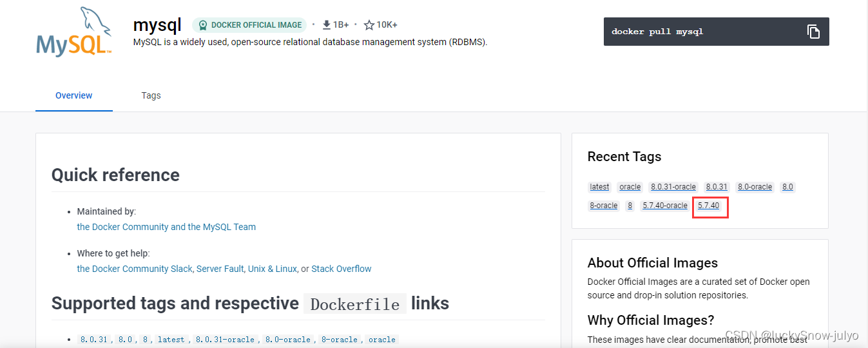Open 'the Docker Community and the MySQL Team' link
Screen dimensions: 868x348
coord(166,227)
